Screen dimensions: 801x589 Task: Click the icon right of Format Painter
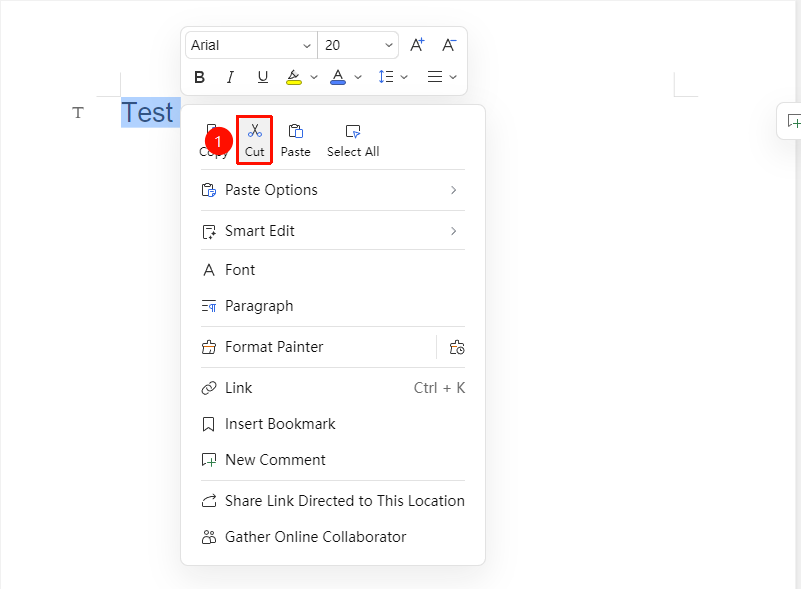pyautogui.click(x=457, y=347)
